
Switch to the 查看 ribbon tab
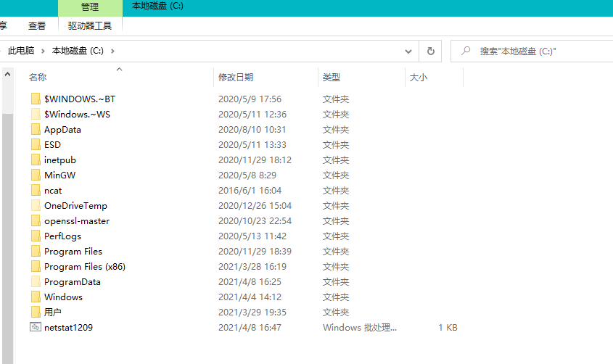(37, 26)
